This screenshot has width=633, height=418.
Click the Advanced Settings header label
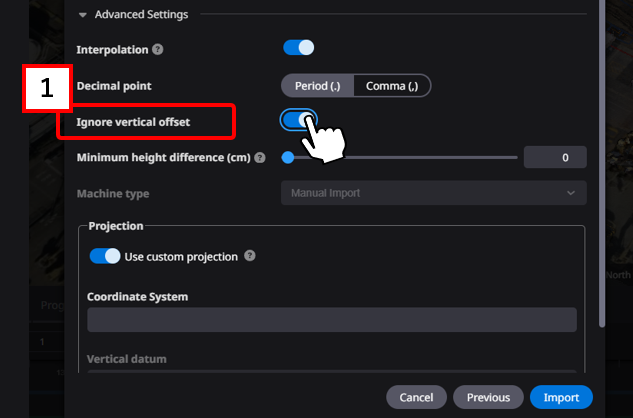141,15
